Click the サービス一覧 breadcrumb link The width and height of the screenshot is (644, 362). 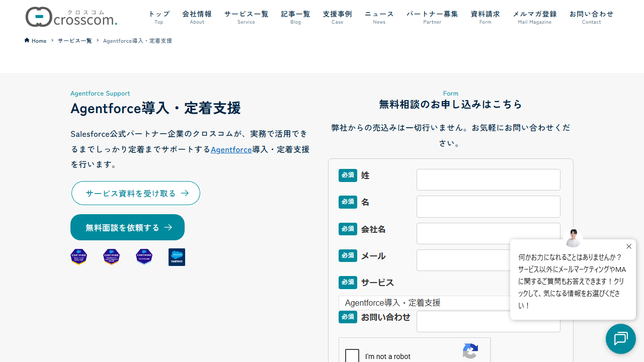click(x=74, y=41)
